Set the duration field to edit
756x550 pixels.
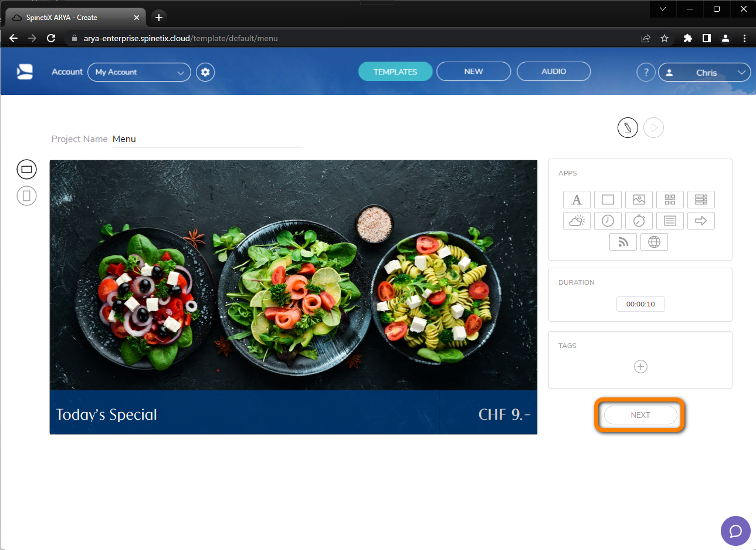pyautogui.click(x=640, y=304)
